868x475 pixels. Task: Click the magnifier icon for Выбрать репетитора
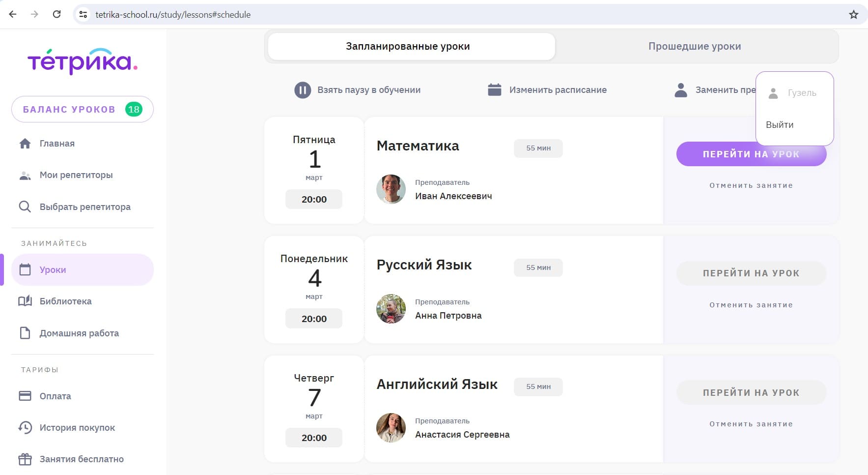point(25,207)
